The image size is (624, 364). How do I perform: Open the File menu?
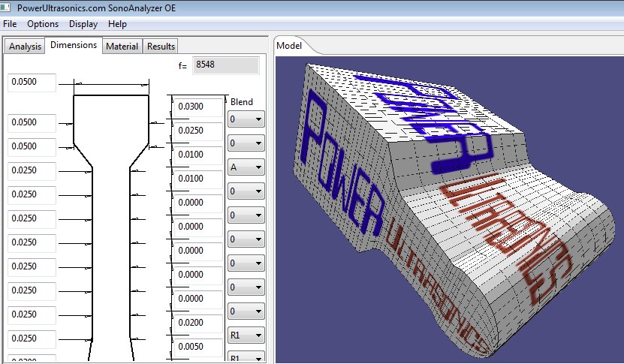[10, 24]
